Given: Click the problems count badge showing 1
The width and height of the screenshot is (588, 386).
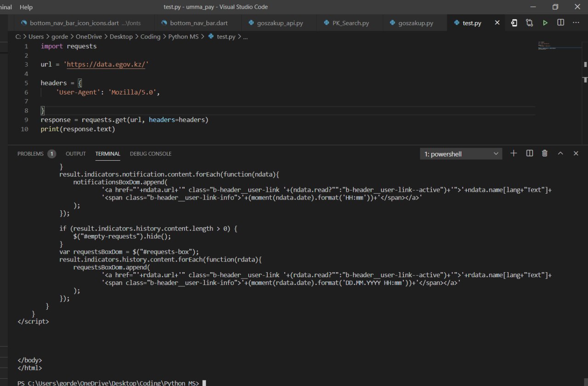Looking at the screenshot, I should (x=51, y=154).
